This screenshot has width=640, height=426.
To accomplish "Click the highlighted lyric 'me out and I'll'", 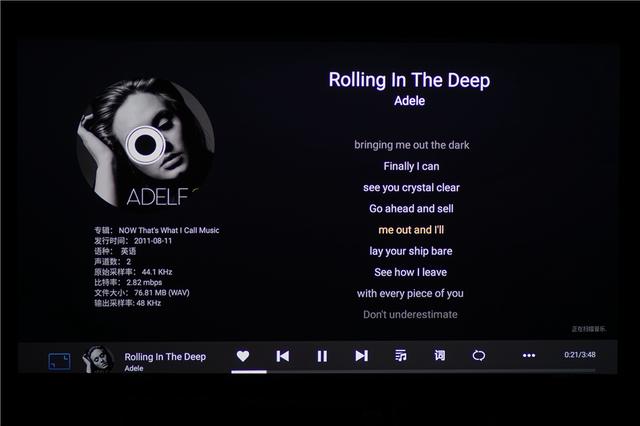I will pyautogui.click(x=411, y=230).
